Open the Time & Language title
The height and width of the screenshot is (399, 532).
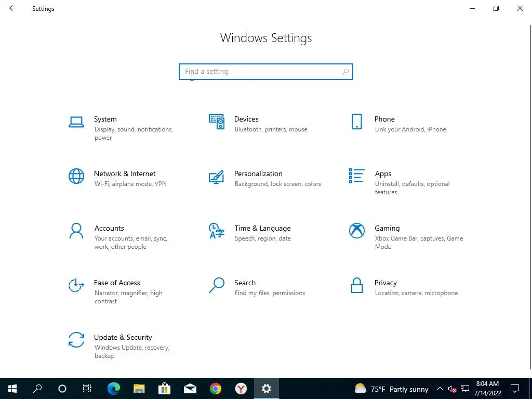click(x=262, y=229)
